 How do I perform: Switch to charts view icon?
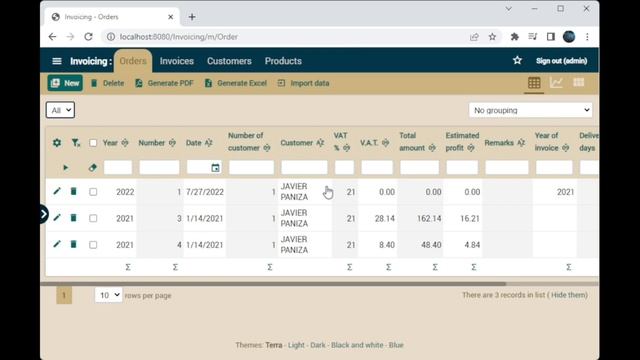(556, 83)
